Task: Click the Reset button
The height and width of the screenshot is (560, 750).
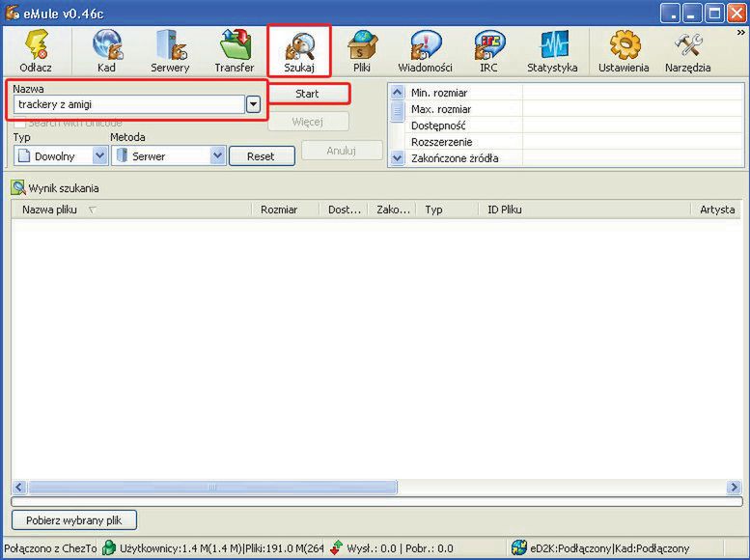Action: coord(262,156)
